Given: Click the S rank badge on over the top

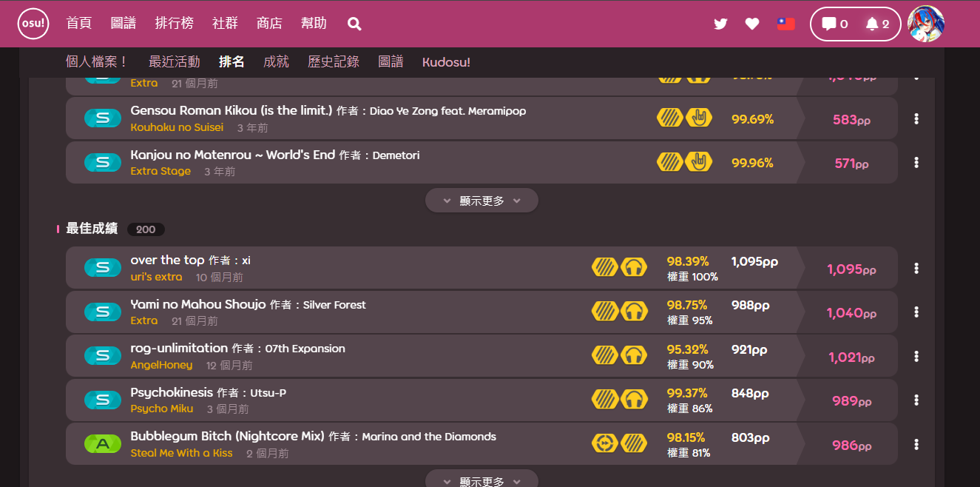Looking at the screenshot, I should [103, 268].
